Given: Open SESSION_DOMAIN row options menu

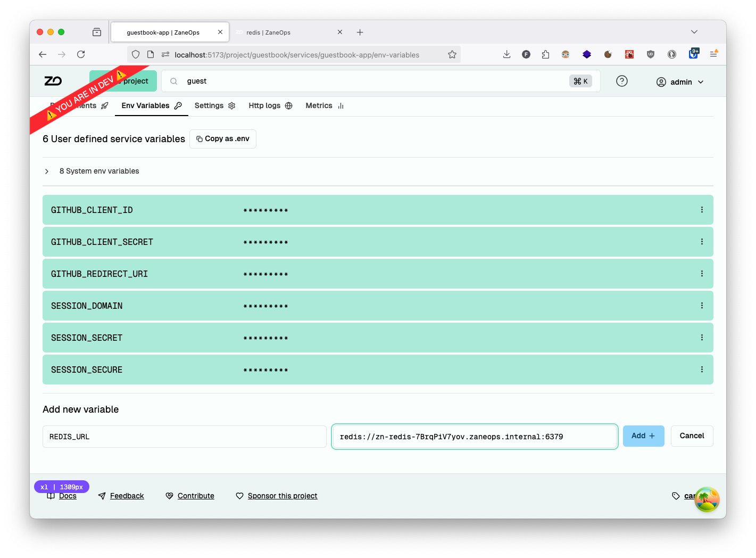Looking at the screenshot, I should [x=702, y=306].
